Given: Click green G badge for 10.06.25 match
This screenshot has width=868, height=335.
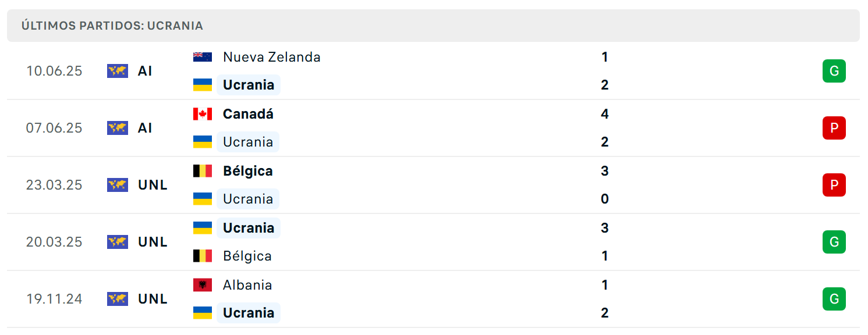Looking at the screenshot, I should click(834, 71).
